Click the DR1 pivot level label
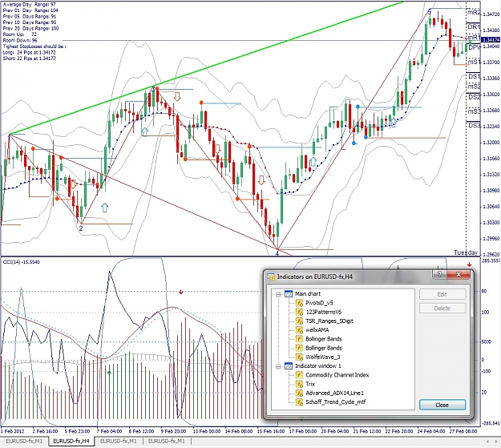 pos(474,26)
